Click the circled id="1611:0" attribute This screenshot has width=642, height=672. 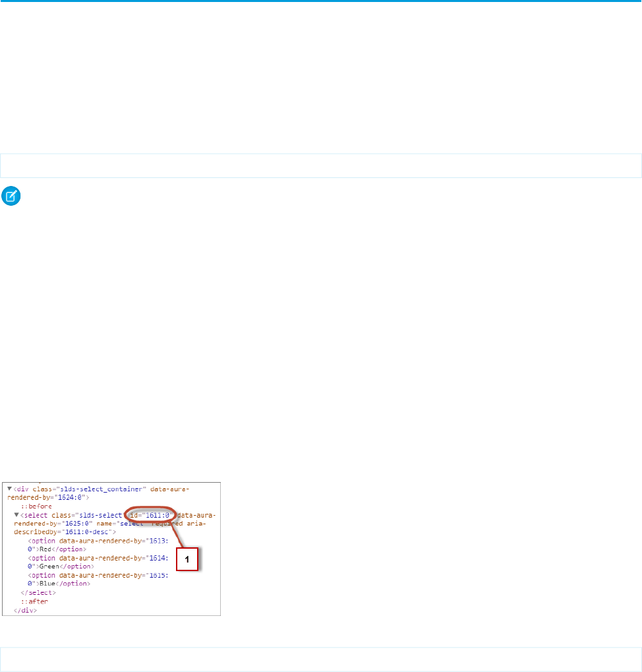(x=150, y=515)
